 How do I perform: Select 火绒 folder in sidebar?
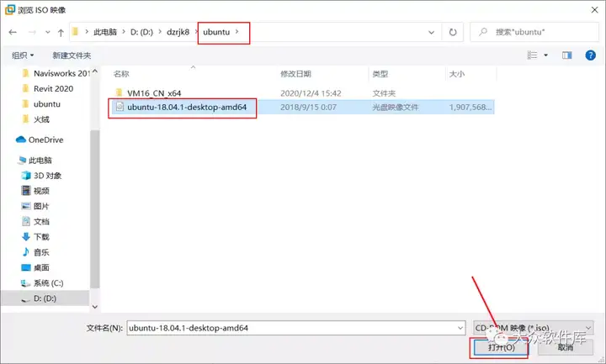pos(36,119)
